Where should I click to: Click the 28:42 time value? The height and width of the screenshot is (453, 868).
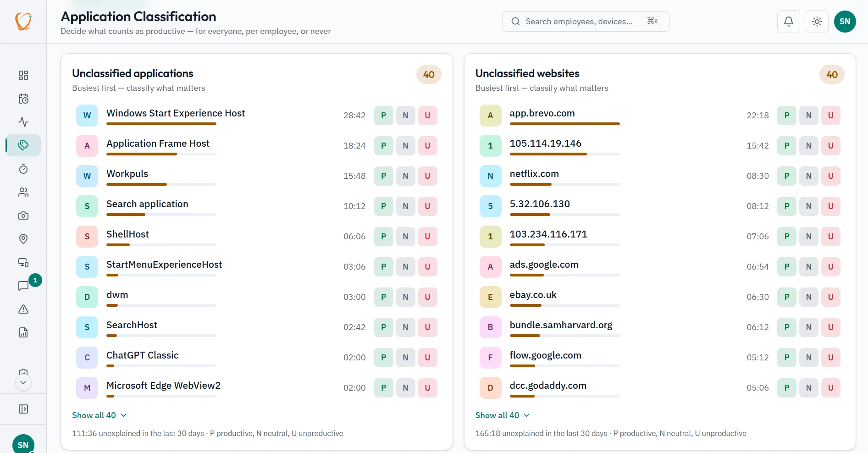click(354, 116)
